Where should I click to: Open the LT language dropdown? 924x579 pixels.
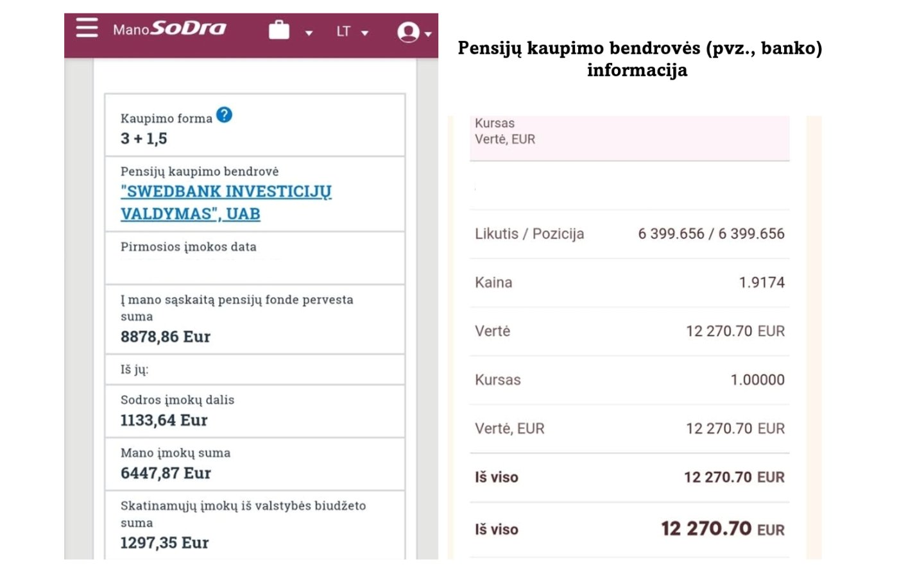coord(352,31)
